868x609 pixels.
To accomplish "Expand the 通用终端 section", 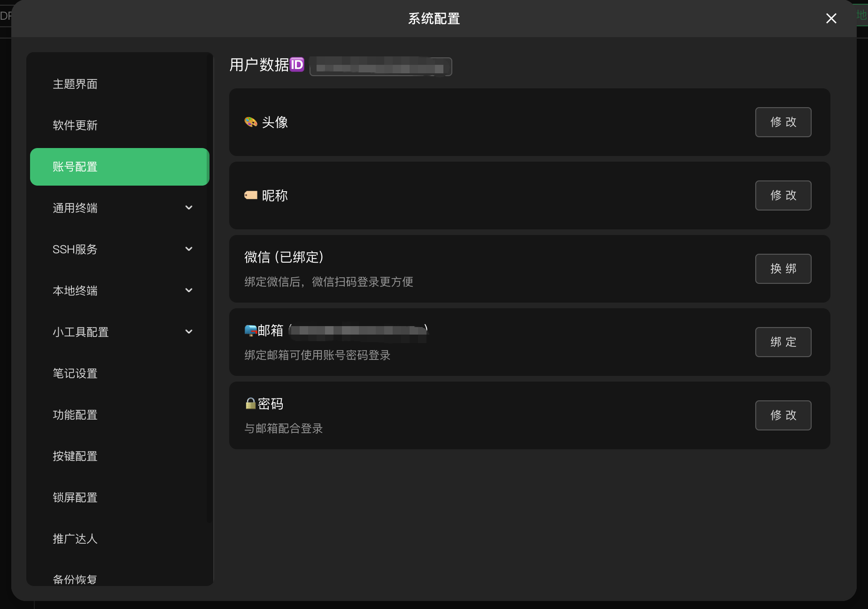I will (x=189, y=207).
